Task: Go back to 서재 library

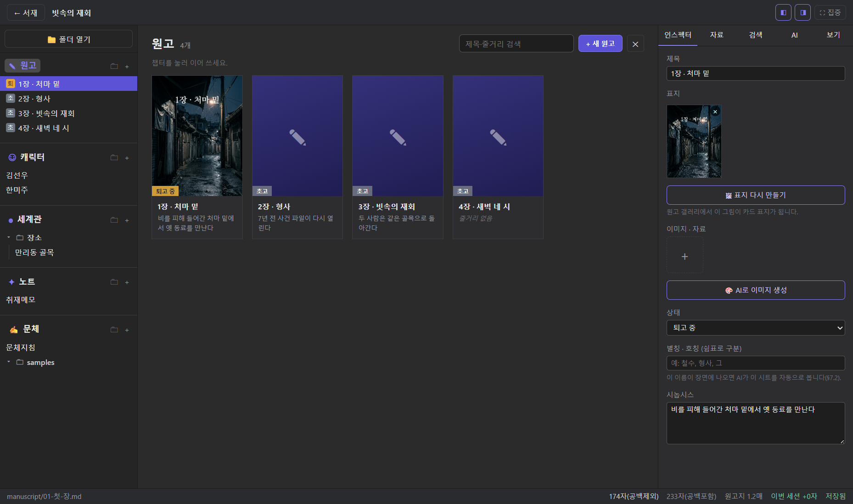Action: click(x=26, y=13)
